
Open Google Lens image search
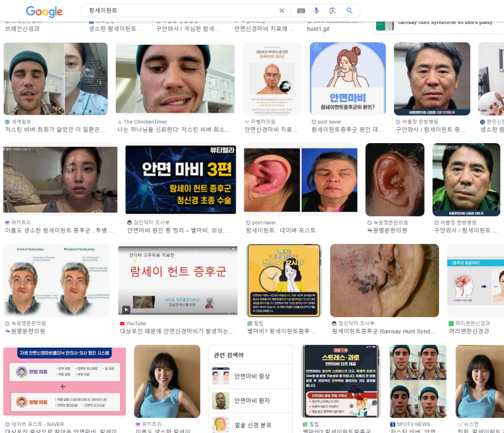coord(333,11)
